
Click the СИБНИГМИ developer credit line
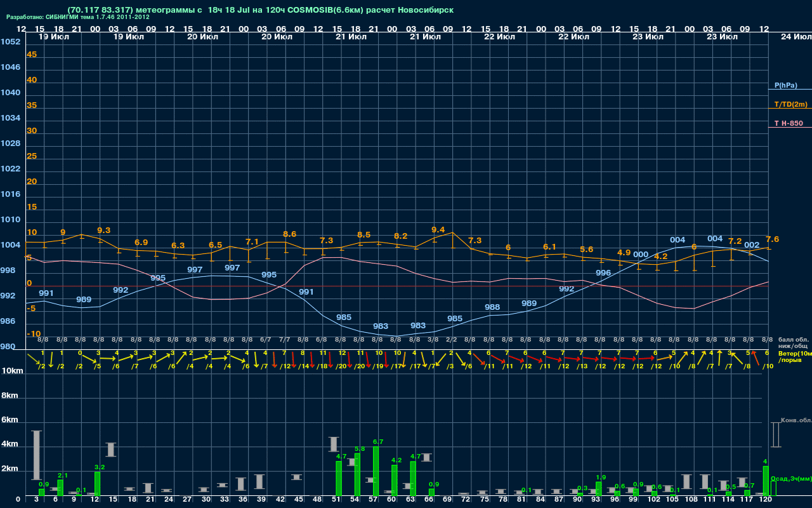click(x=78, y=17)
